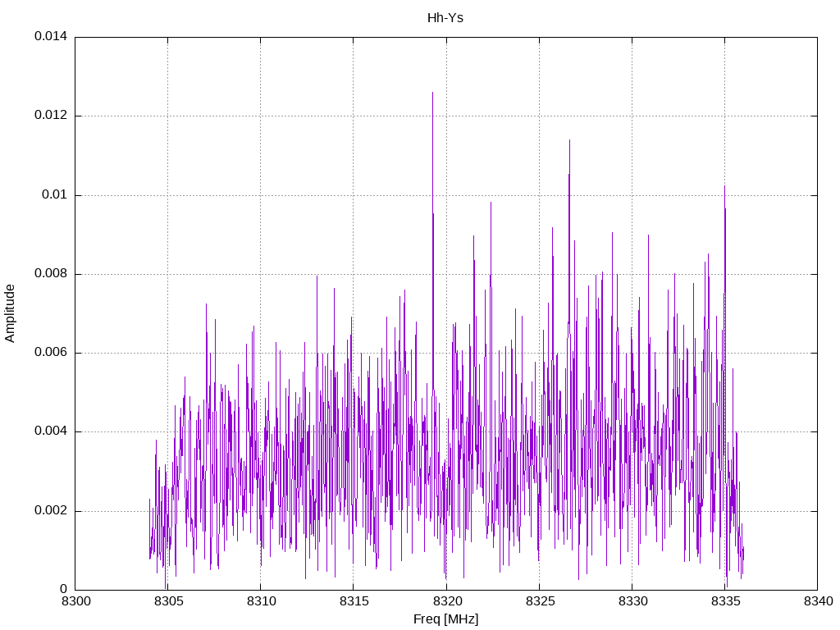Click the Freq [MHz] x-axis label

[445, 619]
